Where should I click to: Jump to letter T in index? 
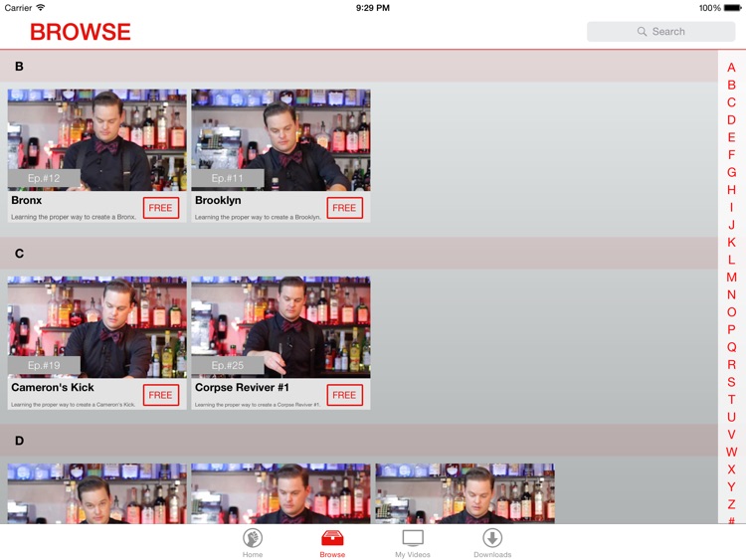pyautogui.click(x=731, y=400)
